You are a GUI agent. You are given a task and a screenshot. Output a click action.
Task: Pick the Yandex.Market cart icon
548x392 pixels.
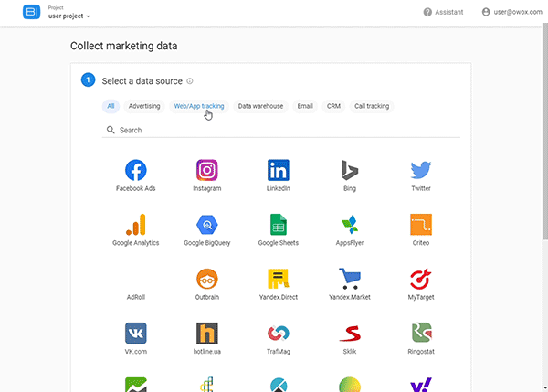(x=350, y=279)
